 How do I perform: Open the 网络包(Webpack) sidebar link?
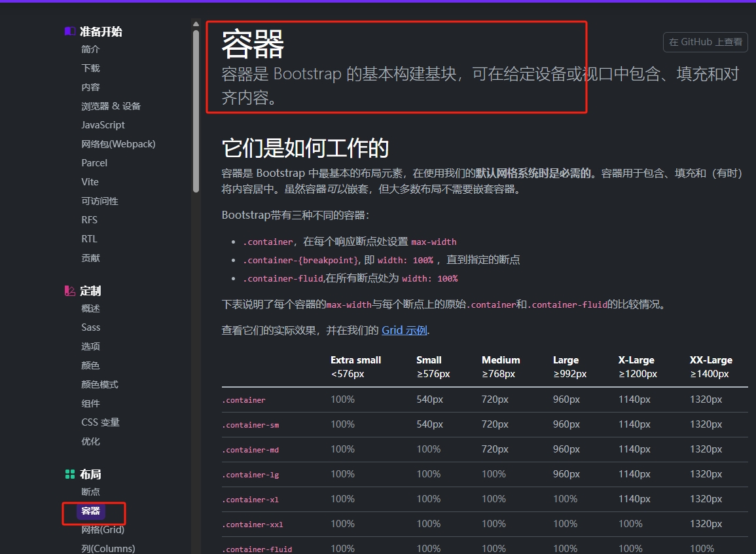[x=118, y=143]
